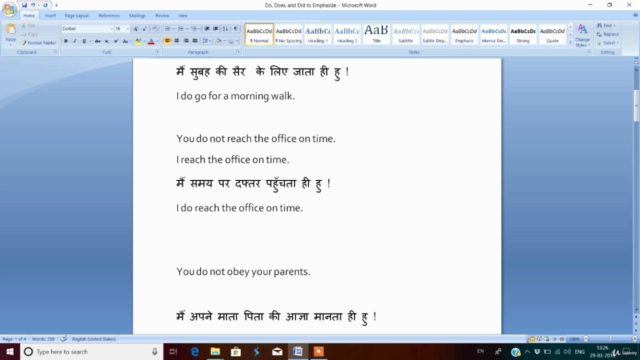Open Word Help question mark

[635, 16]
